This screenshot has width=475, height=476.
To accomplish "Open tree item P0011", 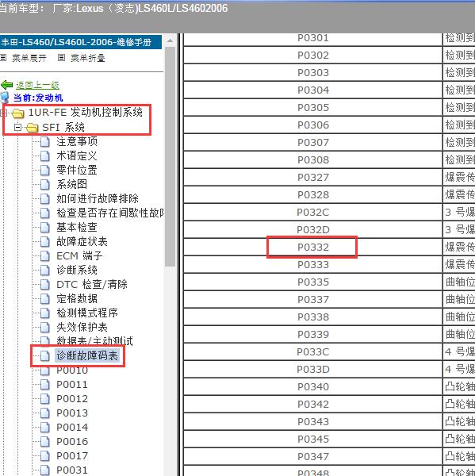I will (x=72, y=384).
